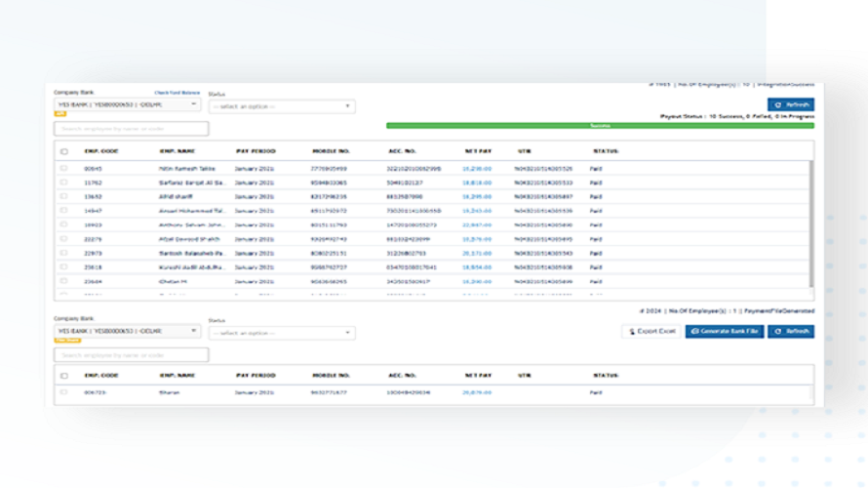868x488 pixels.
Task: Click the search field above Sharan's table
Action: (131, 355)
